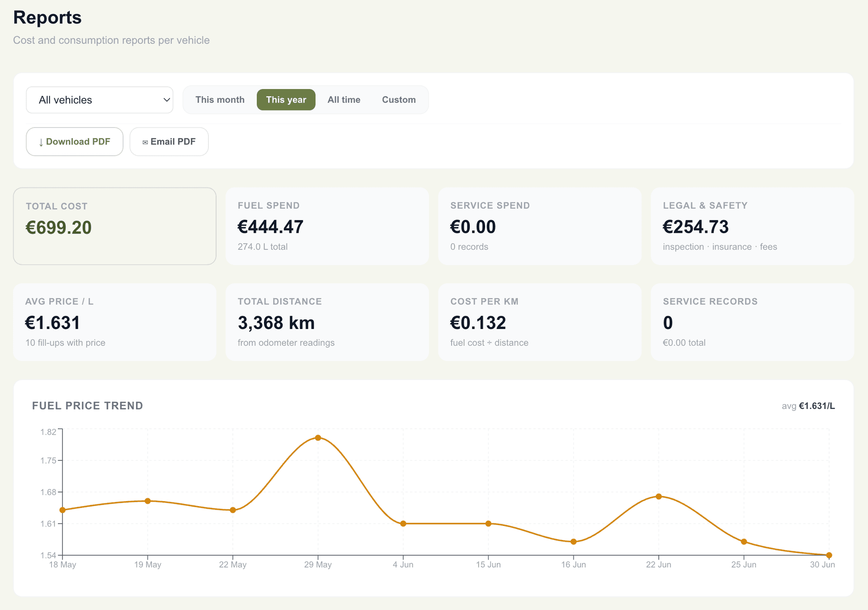The image size is (868, 610).
Task: Select the This year range tab
Action: (286, 100)
